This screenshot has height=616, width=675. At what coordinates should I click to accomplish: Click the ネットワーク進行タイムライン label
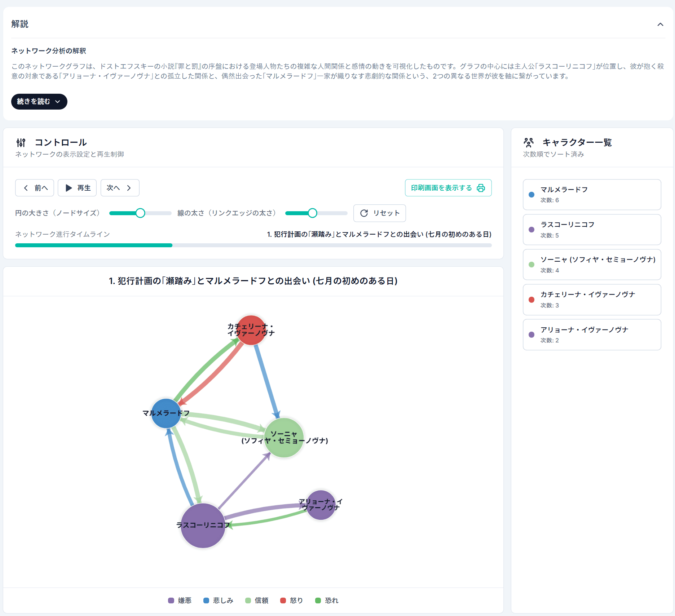62,234
